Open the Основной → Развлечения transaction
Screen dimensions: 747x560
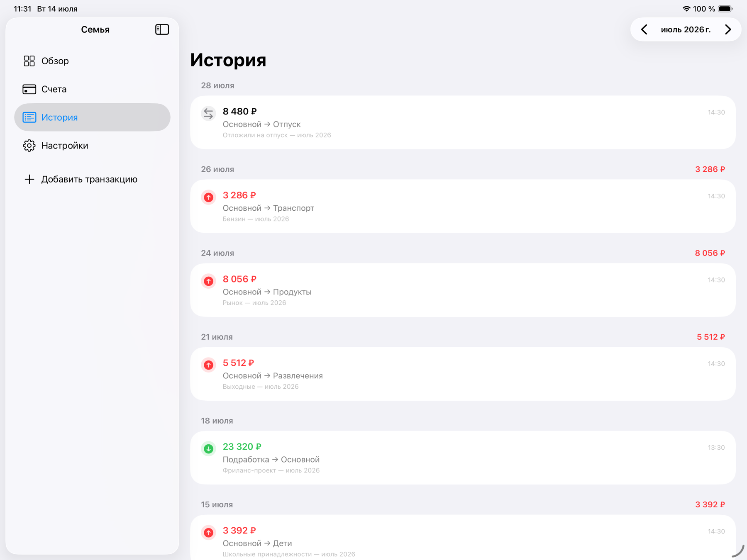(463, 374)
